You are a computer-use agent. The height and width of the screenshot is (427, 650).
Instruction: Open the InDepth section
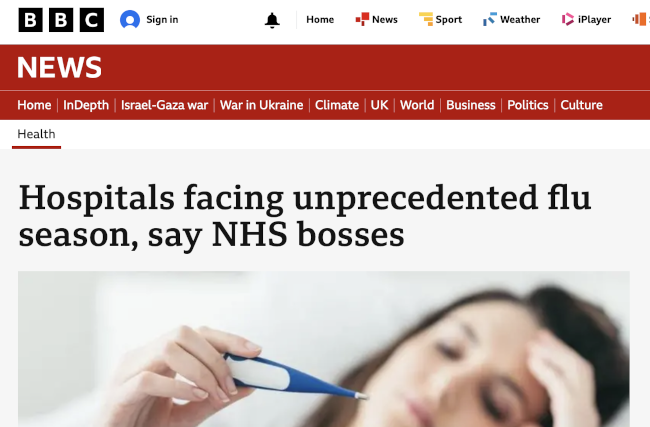click(x=87, y=105)
